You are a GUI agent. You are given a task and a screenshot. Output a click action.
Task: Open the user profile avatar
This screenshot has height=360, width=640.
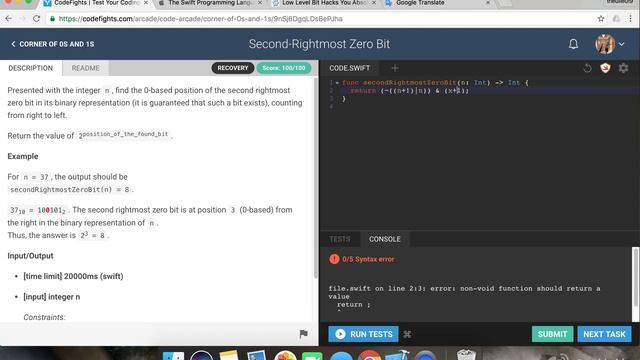tap(605, 44)
